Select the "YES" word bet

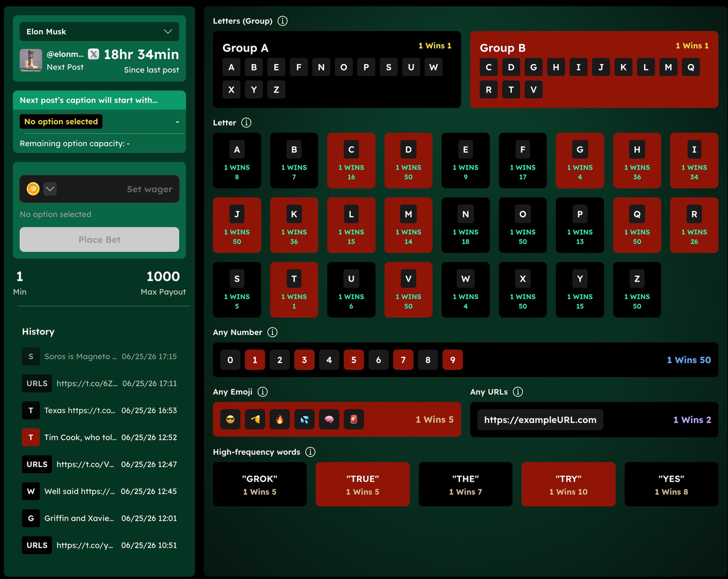(671, 484)
